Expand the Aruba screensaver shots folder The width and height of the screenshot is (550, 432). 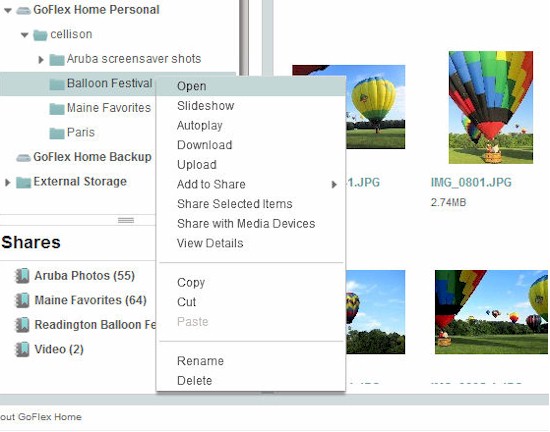coord(41,60)
